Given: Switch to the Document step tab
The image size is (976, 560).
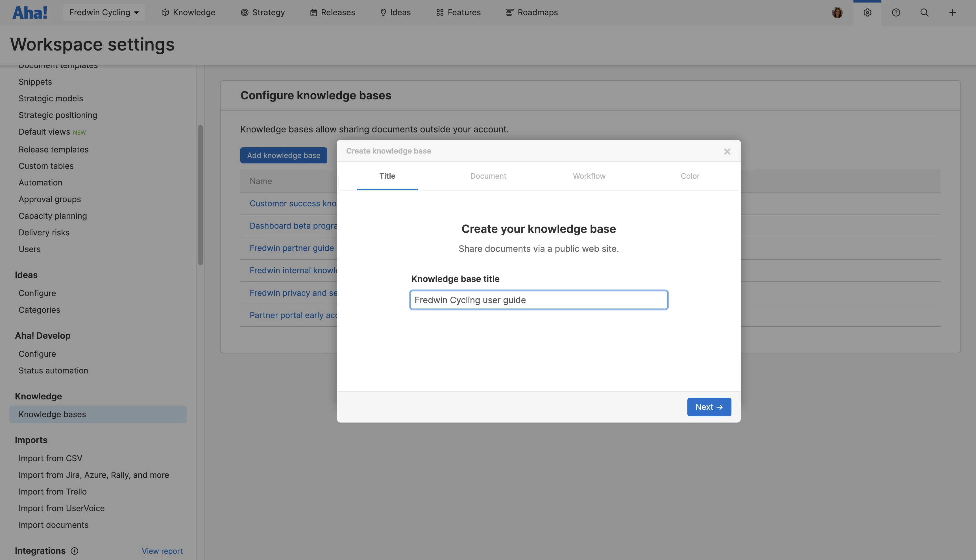Looking at the screenshot, I should pos(488,176).
